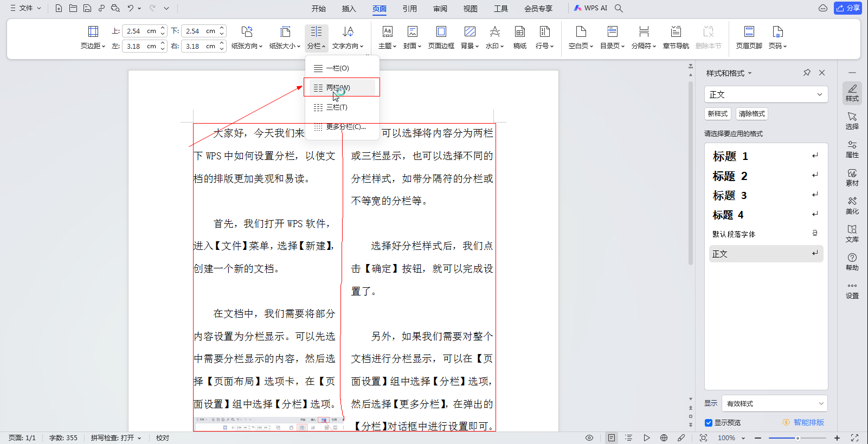Image resolution: width=868 pixels, height=444 pixels.
Task: Click the 智能排版 link
Action: 803,422
